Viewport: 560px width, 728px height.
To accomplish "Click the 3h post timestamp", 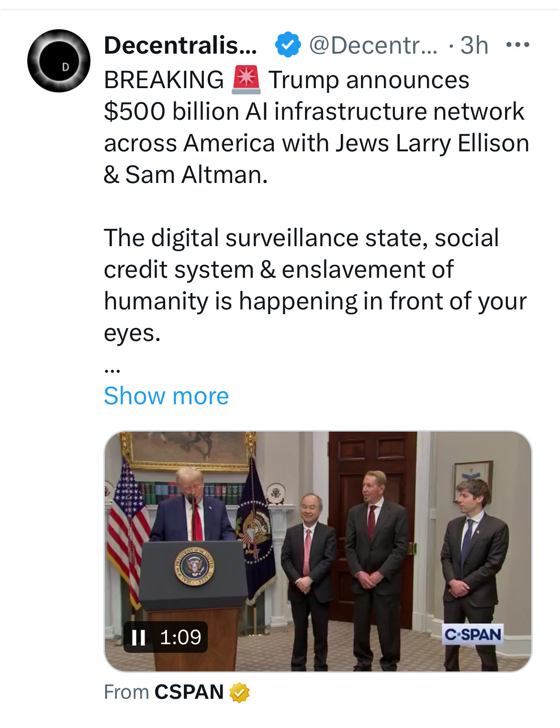I will (x=474, y=45).
